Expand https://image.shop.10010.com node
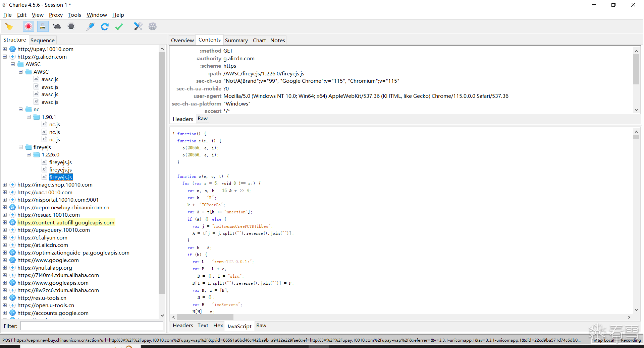The width and height of the screenshot is (644, 348). point(5,185)
